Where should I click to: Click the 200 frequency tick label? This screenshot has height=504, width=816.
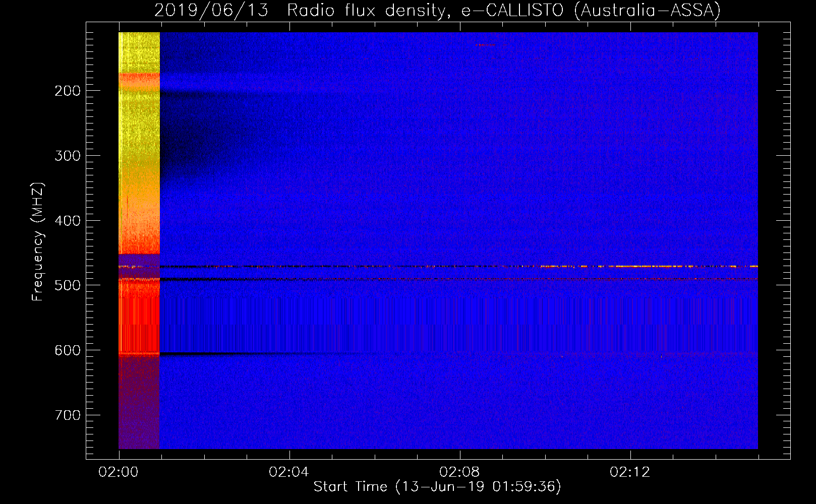[x=68, y=91]
